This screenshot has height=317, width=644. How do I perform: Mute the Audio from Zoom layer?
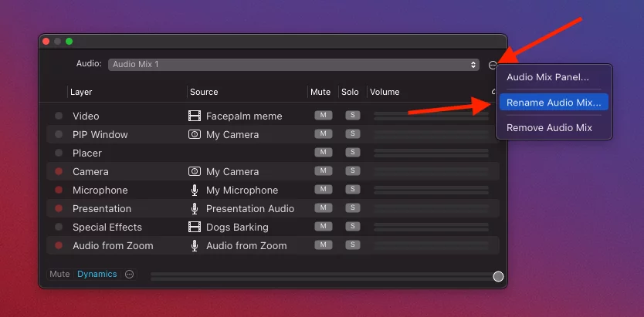tap(324, 244)
